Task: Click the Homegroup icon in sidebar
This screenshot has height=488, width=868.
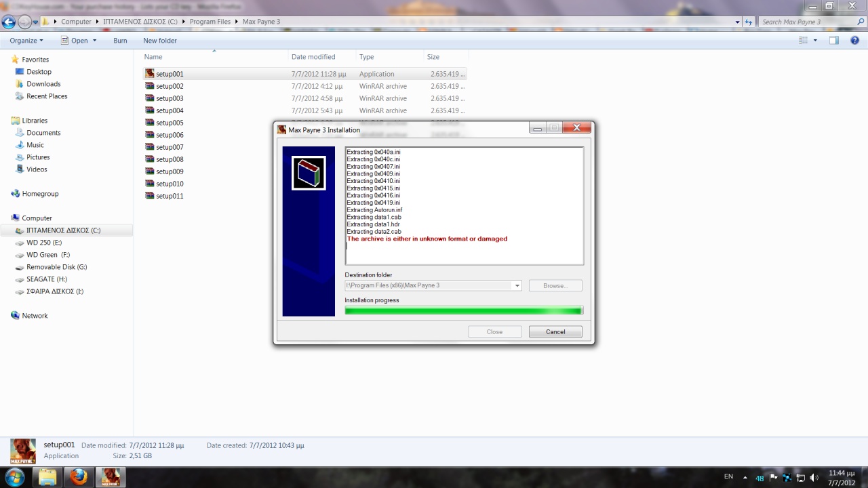Action: tap(15, 194)
